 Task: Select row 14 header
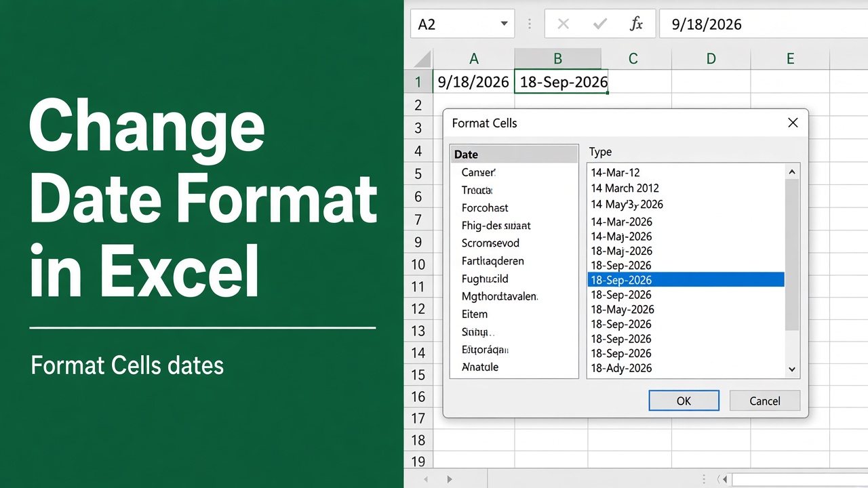point(418,352)
